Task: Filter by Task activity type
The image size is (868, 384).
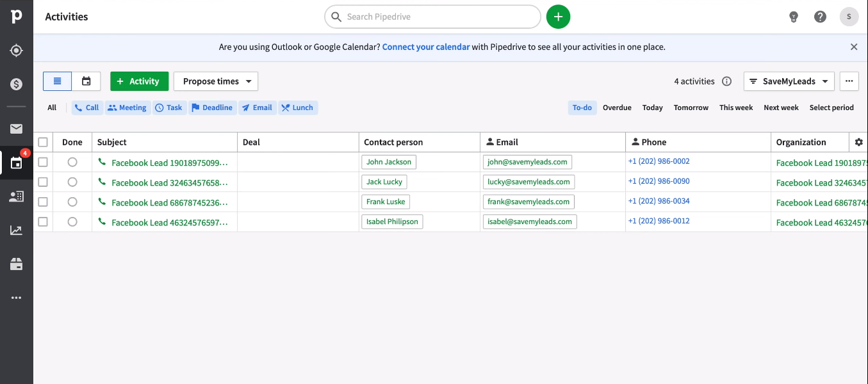Action: pos(169,108)
